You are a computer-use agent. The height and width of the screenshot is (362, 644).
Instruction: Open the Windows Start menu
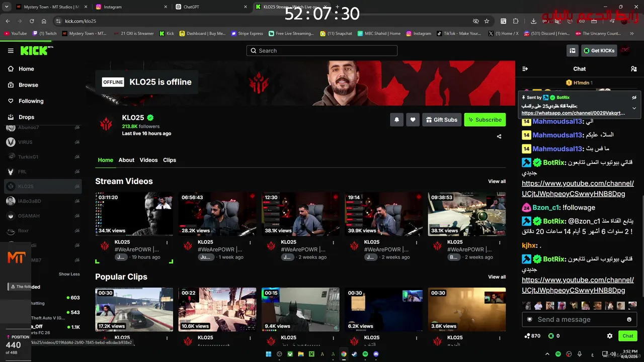269,354
